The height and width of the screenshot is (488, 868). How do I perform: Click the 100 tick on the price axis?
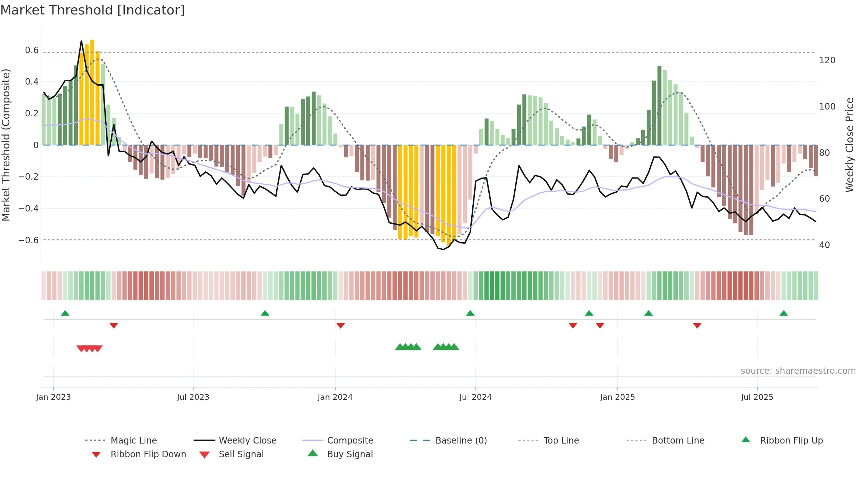827,107
